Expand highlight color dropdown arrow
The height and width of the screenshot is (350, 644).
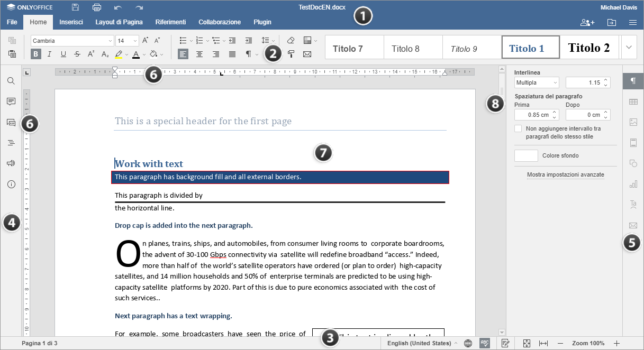tap(126, 54)
